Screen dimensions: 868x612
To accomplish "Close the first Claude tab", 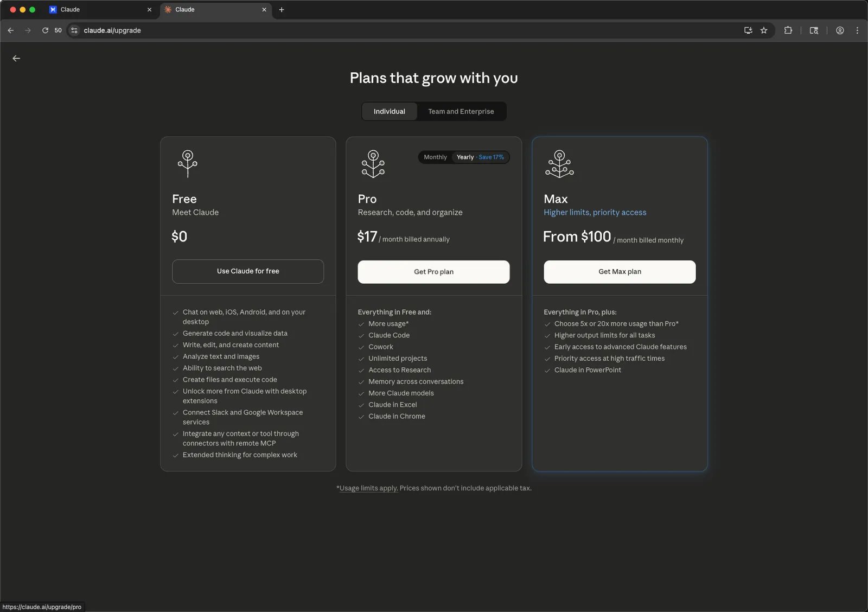I will [x=150, y=10].
